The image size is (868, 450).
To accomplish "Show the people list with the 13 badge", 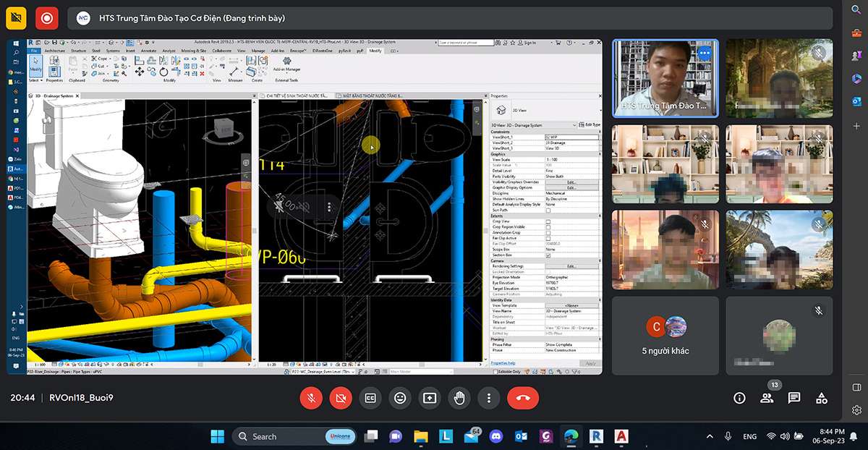I will pyautogui.click(x=767, y=398).
